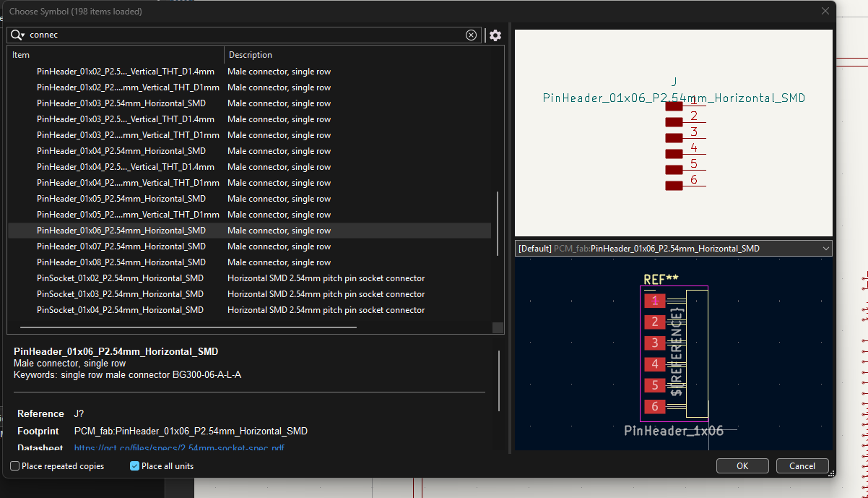Uncheck 'Place all units' checkbox
This screenshot has width=868, height=498.
134,466
